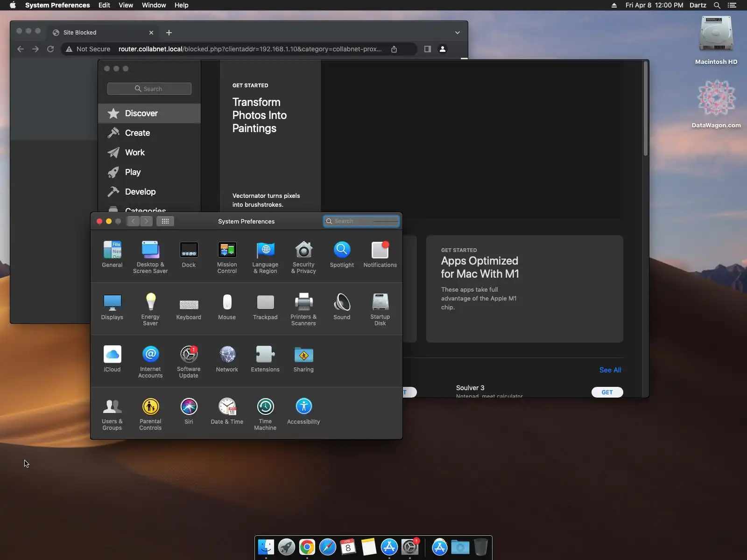Open the Mouse preferences pane

[227, 307]
